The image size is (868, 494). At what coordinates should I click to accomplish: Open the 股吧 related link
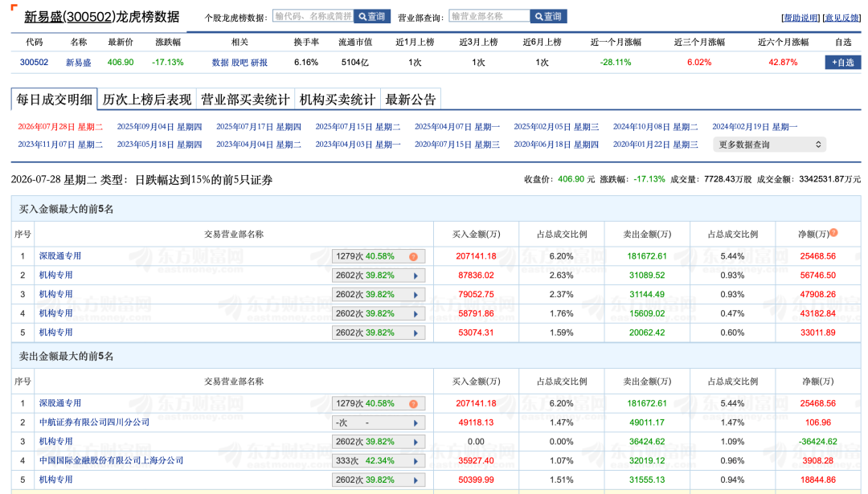point(240,63)
